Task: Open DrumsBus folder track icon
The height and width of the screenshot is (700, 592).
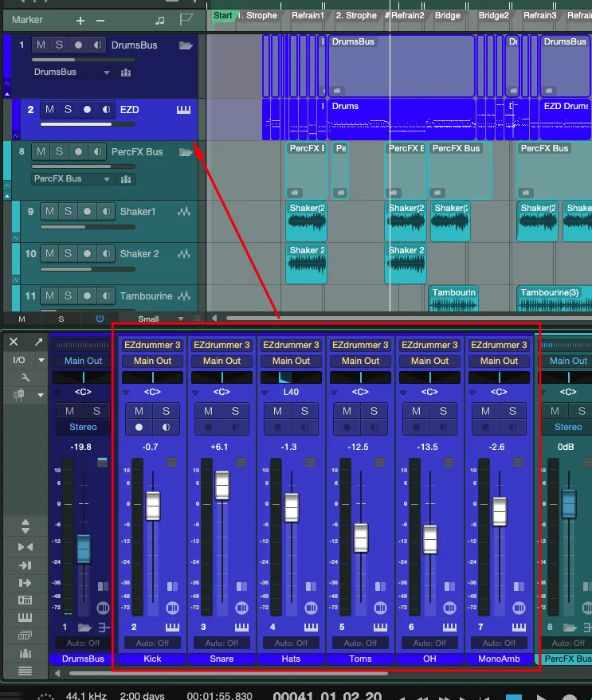Action: [186, 45]
